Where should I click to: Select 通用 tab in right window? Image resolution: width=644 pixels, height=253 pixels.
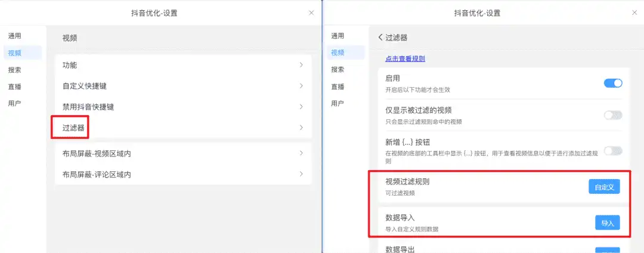(x=338, y=36)
